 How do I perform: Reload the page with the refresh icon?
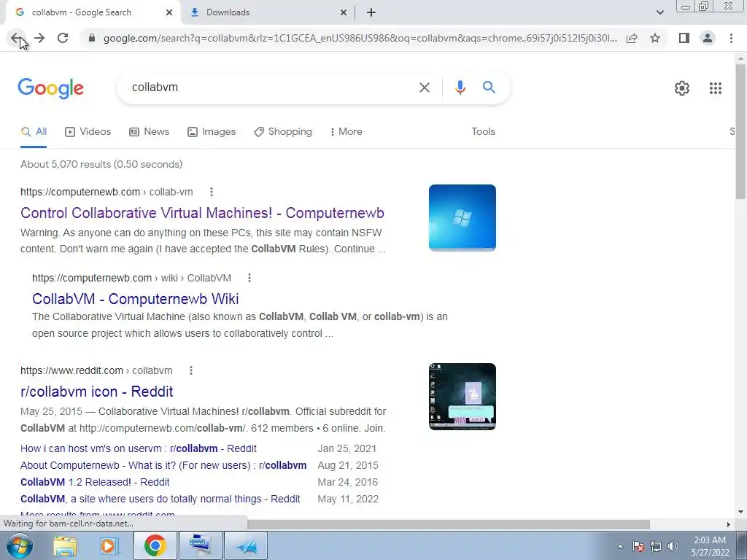[63, 38]
